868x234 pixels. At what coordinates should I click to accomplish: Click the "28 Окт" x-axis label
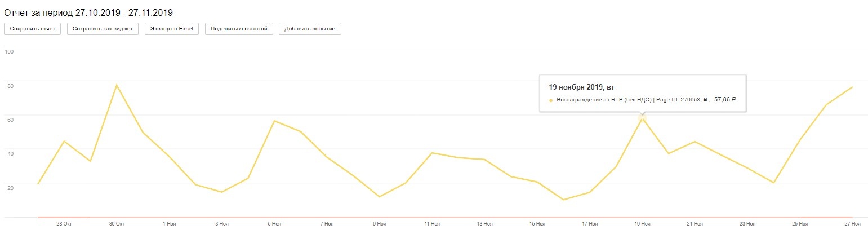tap(64, 224)
